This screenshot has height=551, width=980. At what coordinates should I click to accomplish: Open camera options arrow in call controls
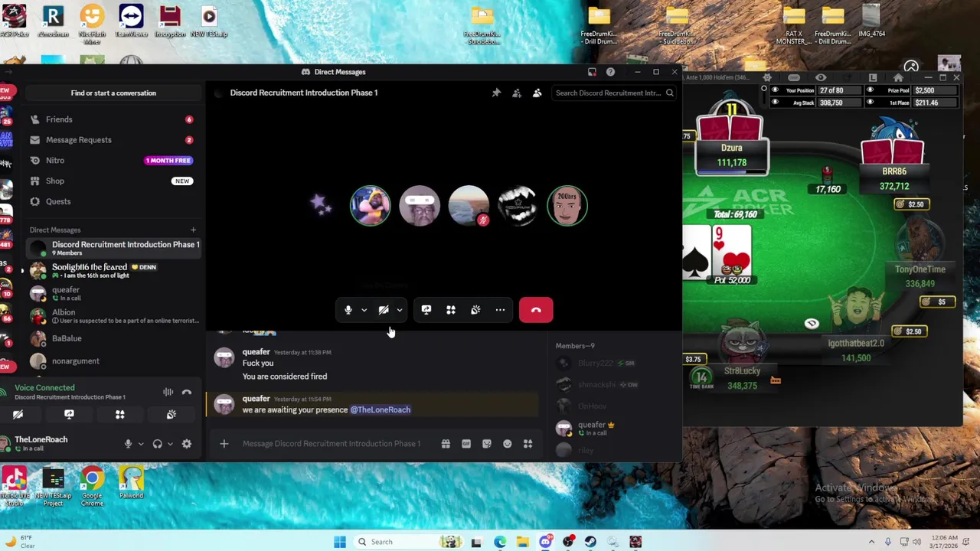pyautogui.click(x=399, y=310)
